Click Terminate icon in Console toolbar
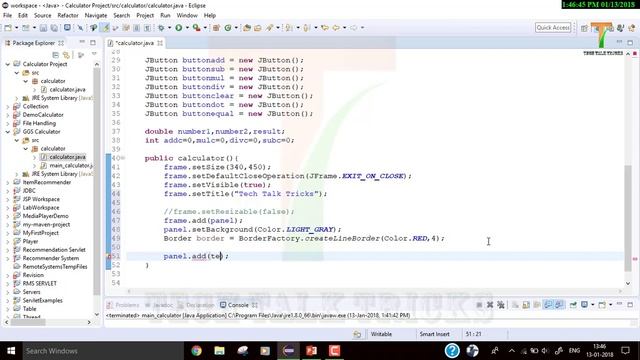 (479, 305)
